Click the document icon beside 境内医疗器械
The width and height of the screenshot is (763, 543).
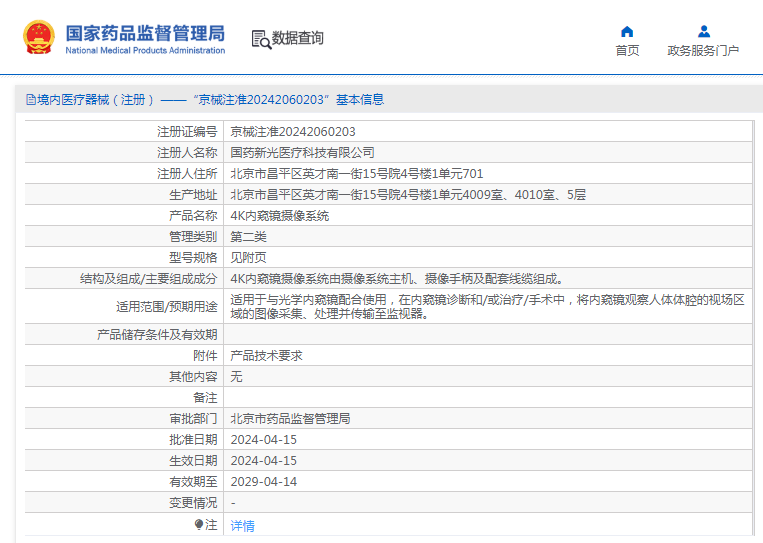pyautogui.click(x=31, y=100)
